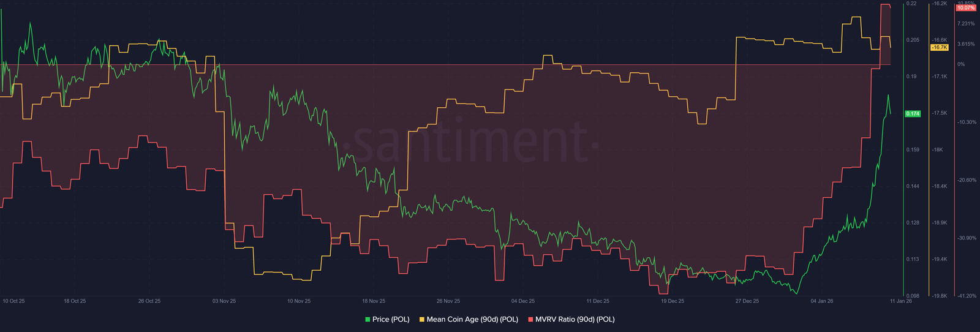Click the yellow -16.7K value badge
This screenshot has width=980, height=332.
939,47
